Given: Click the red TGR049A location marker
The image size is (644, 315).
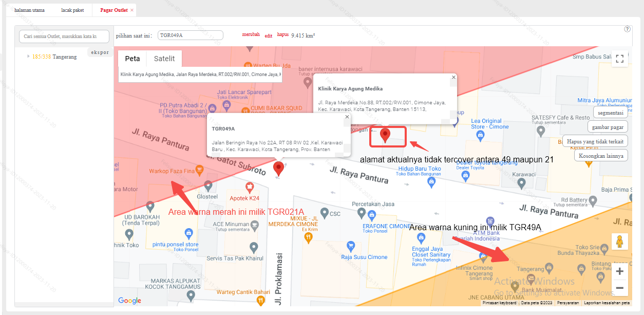Looking at the screenshot, I should (278, 169).
